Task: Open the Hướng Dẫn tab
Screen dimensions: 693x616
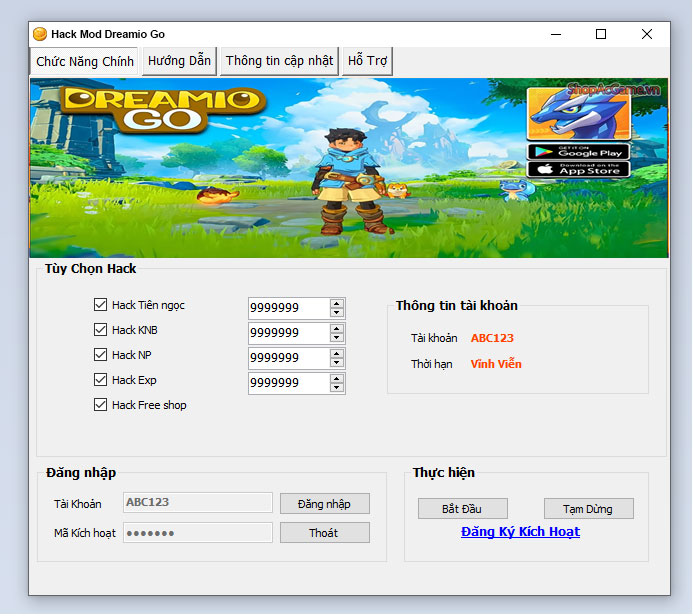Action: tap(179, 61)
